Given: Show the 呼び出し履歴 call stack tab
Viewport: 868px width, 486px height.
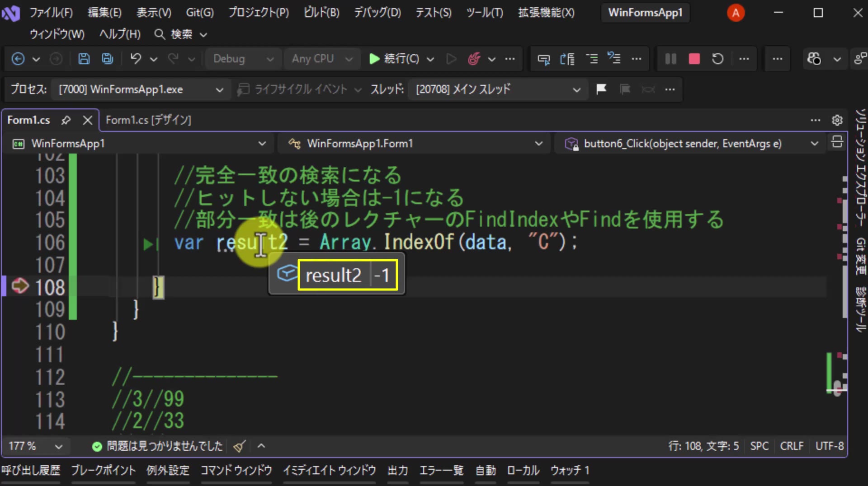Looking at the screenshot, I should coord(31,471).
